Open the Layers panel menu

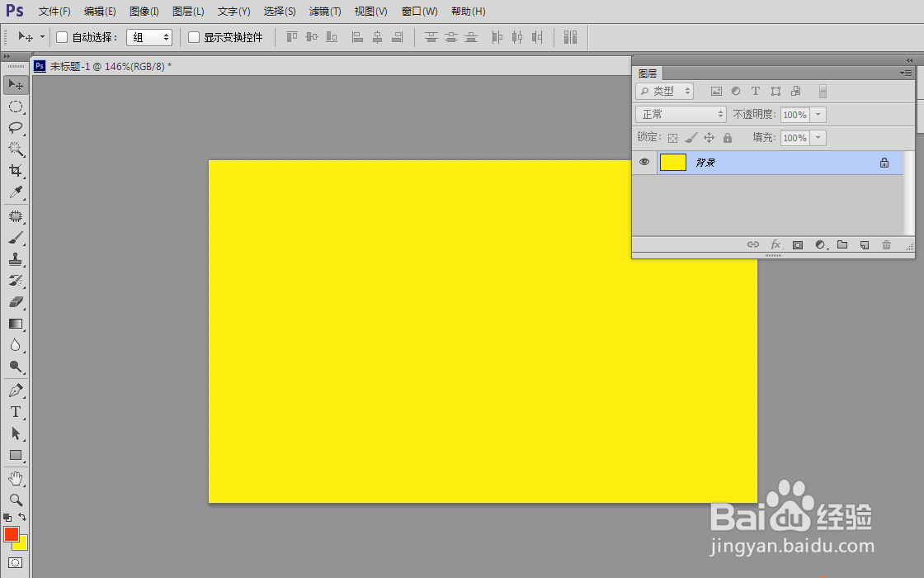coord(906,73)
